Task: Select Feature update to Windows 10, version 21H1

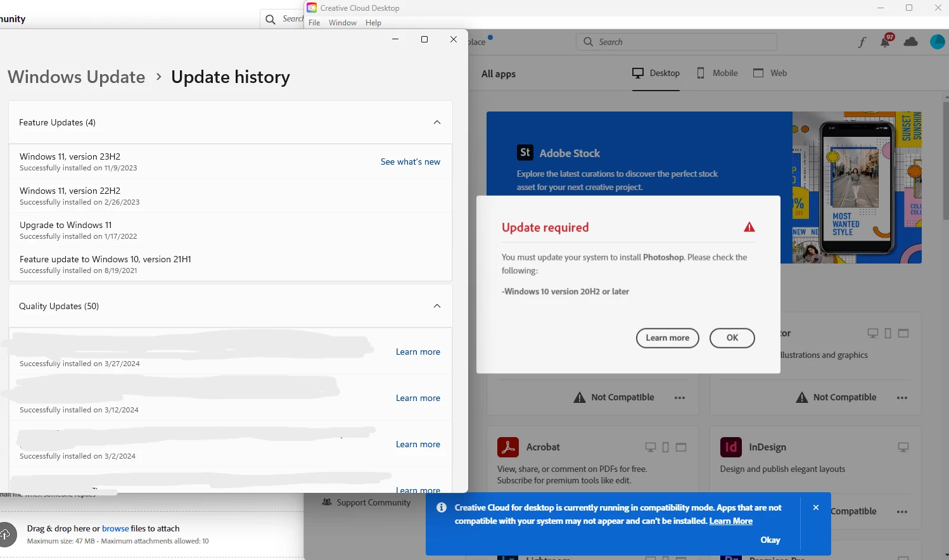Action: [x=231, y=264]
